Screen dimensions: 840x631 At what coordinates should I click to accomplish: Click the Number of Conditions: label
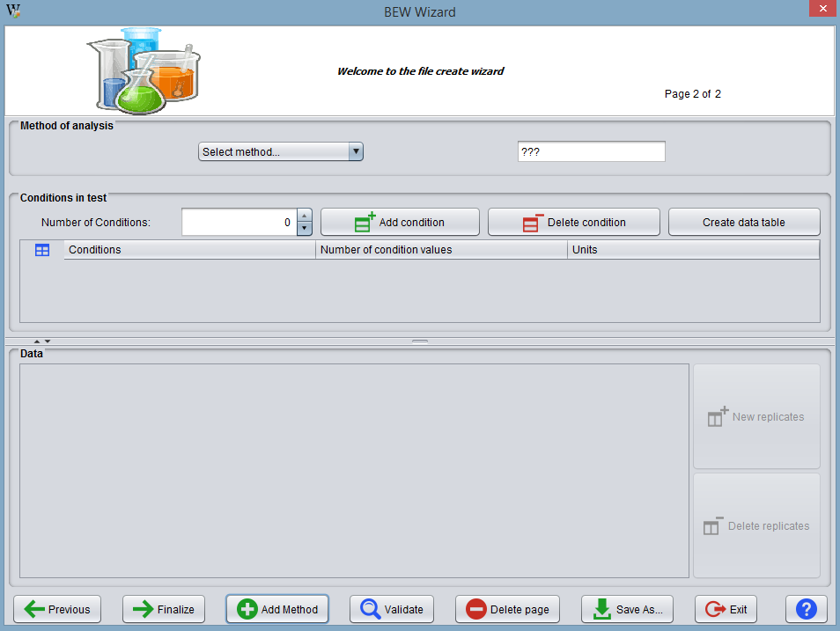[96, 223]
